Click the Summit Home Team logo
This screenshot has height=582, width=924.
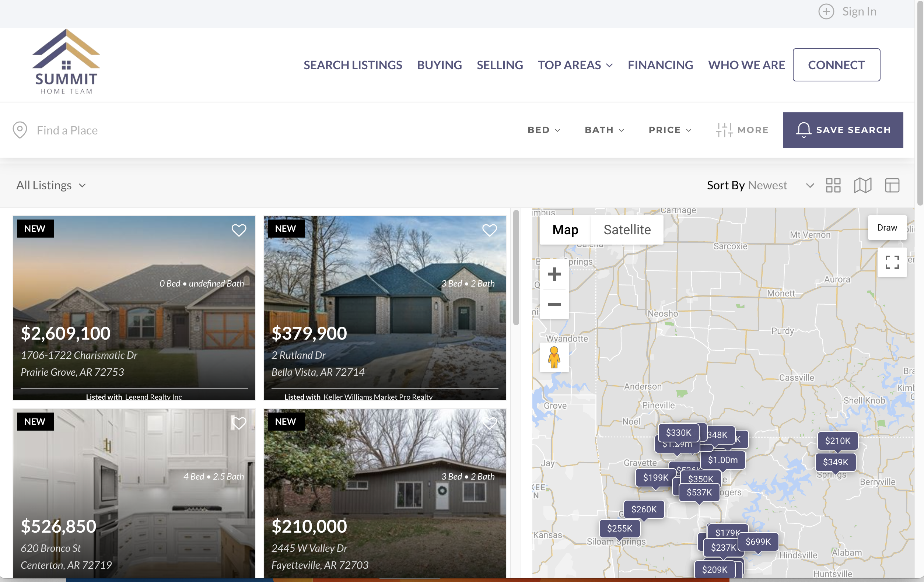point(66,62)
